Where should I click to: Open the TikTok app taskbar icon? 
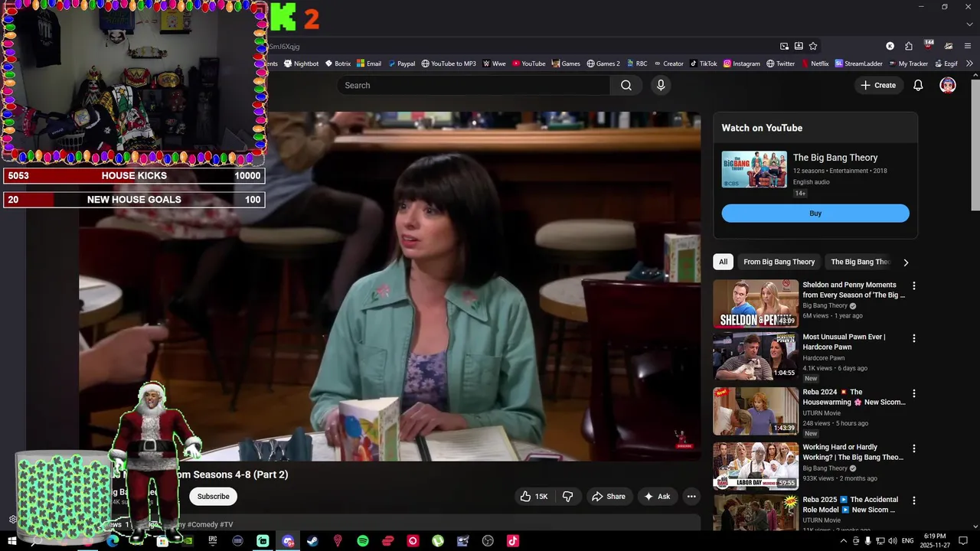tap(513, 541)
